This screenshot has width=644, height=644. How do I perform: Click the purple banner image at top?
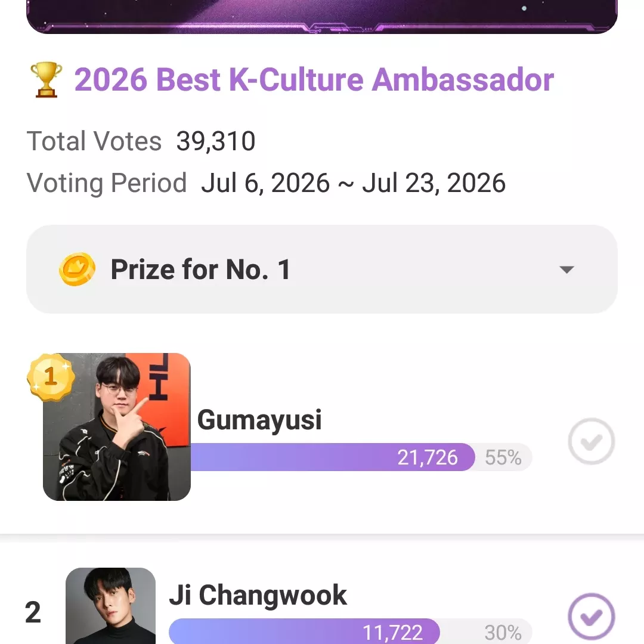click(x=321, y=17)
